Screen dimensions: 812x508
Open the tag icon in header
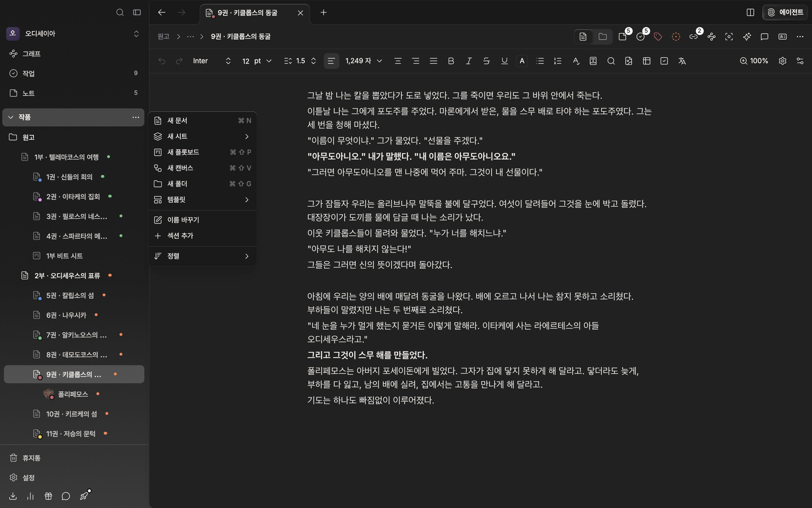[x=658, y=36]
